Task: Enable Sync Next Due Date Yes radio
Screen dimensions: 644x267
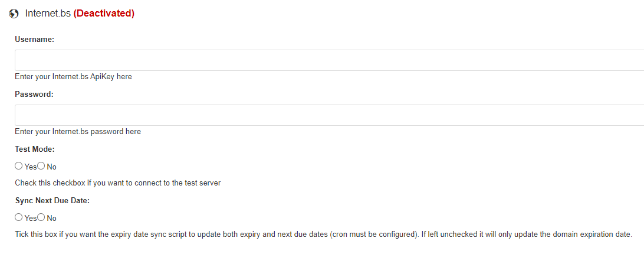Action: [x=18, y=217]
